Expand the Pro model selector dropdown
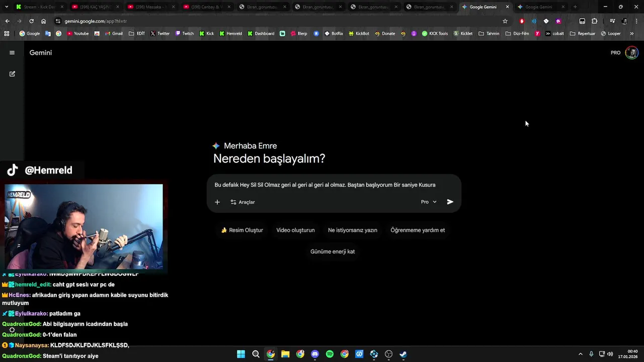Screen dimensions: 644x362 click(x=429, y=202)
